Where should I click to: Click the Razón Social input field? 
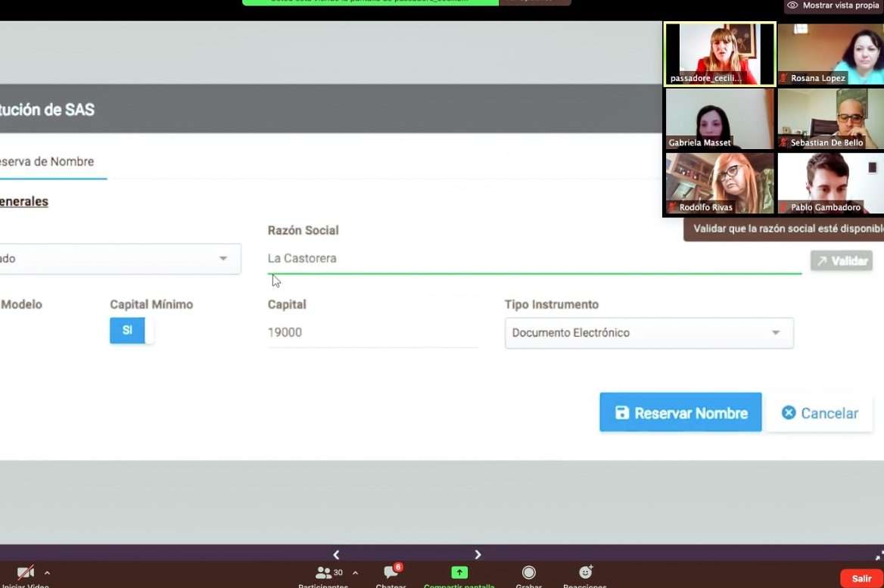(534, 259)
